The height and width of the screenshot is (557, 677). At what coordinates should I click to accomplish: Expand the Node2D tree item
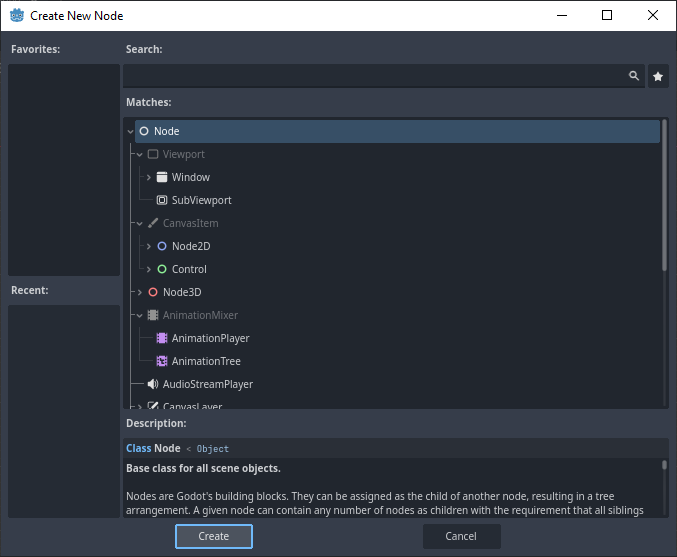148,246
